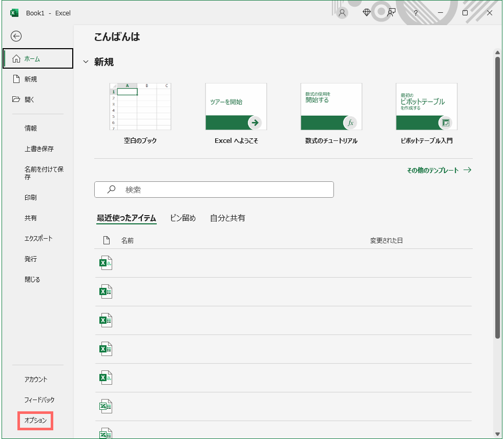Switch to the 自分と共有 tab
The height and width of the screenshot is (439, 504).
(227, 218)
